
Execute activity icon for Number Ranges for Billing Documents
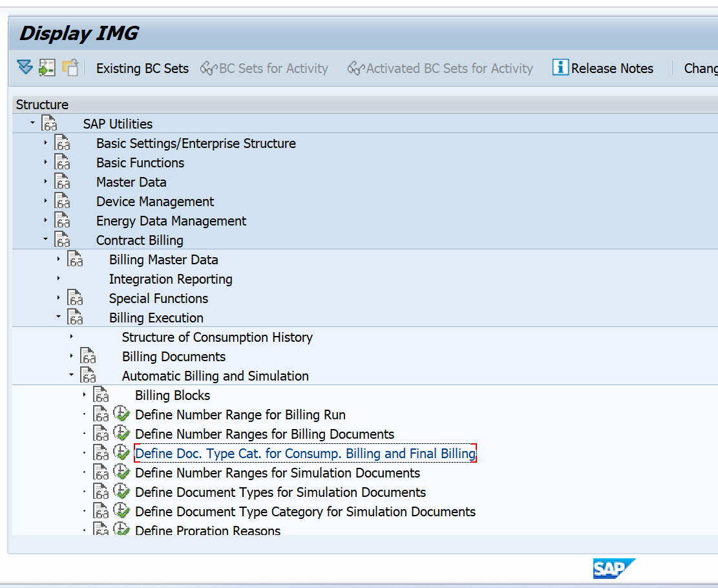(121, 433)
